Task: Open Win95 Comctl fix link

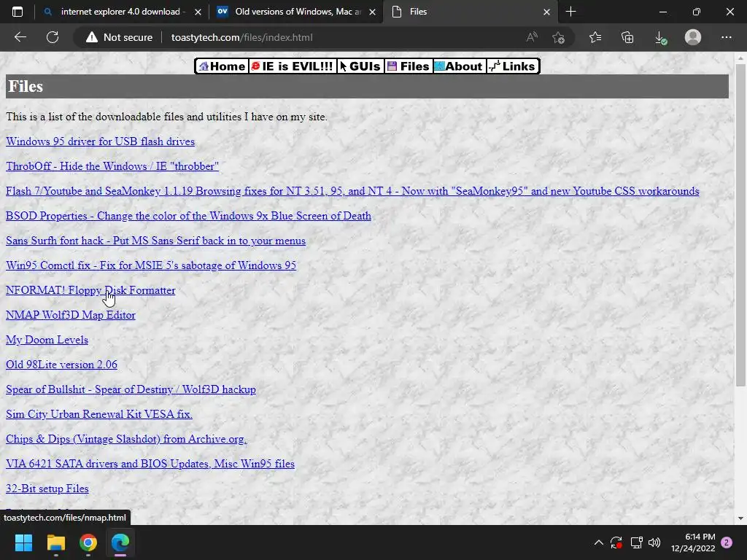Action: point(151,265)
